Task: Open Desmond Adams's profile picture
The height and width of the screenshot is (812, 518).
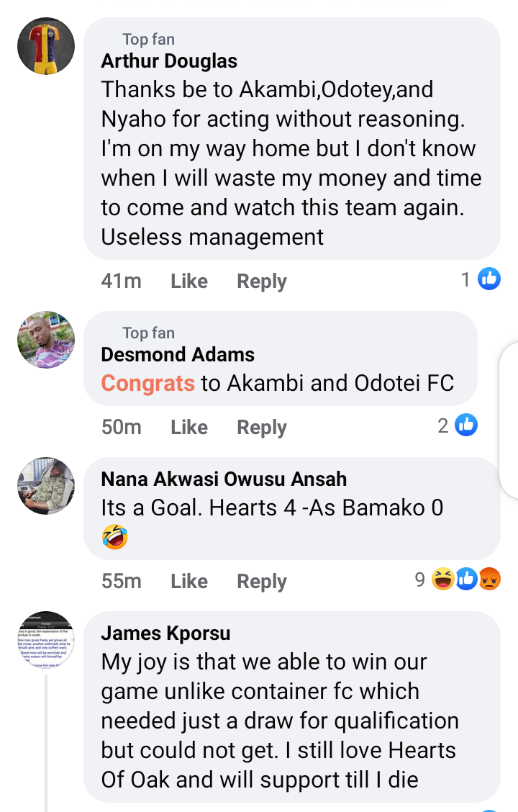Action: point(46,339)
